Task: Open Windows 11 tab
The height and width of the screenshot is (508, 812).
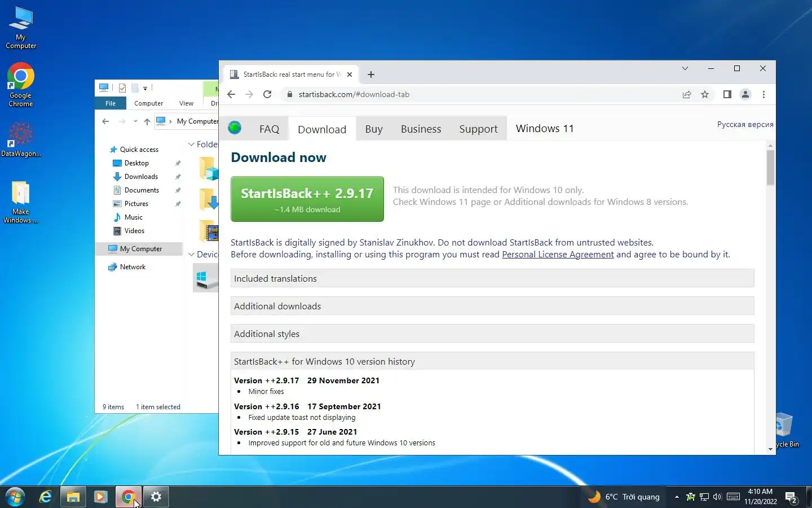Action: click(545, 128)
